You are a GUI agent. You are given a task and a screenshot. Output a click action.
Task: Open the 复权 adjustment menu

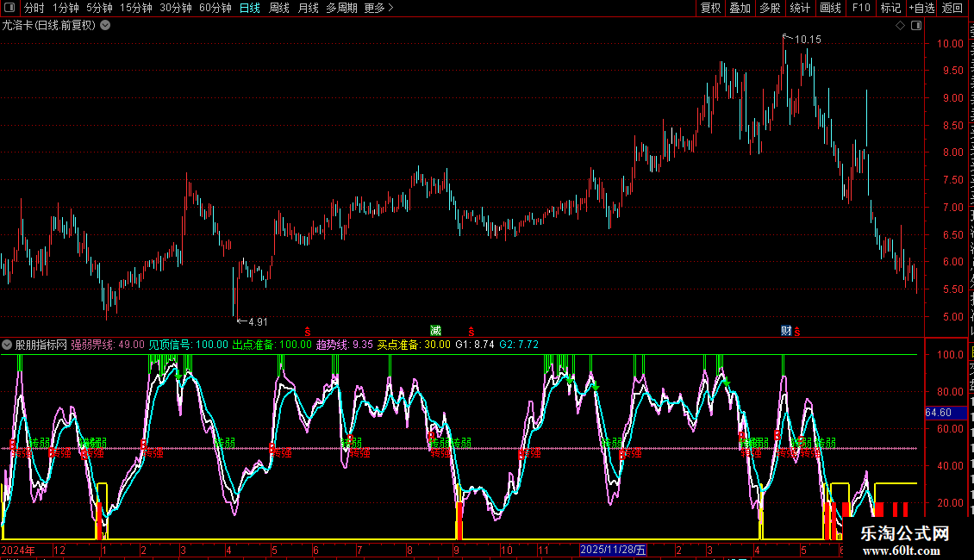click(710, 8)
